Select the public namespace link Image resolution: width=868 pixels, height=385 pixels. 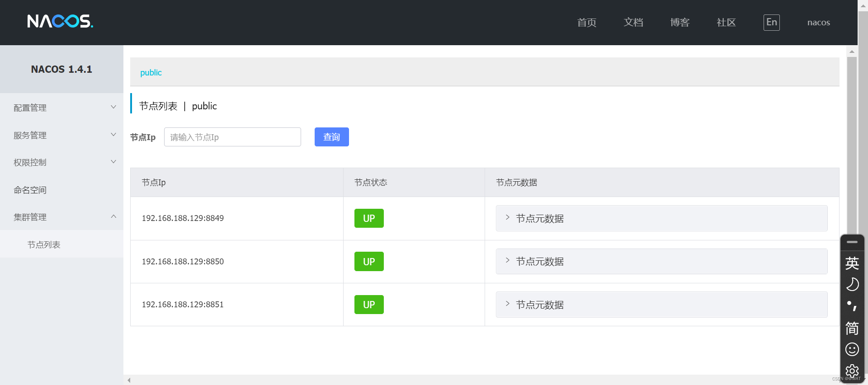(x=151, y=72)
